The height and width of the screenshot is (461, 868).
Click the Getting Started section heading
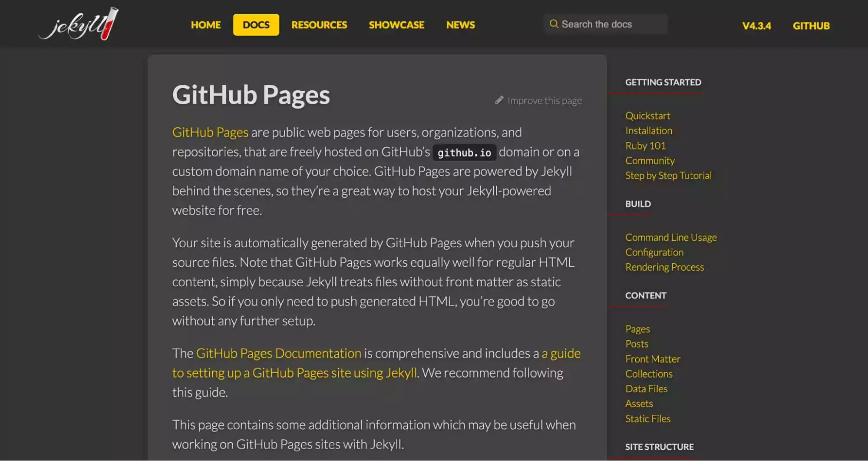click(663, 82)
